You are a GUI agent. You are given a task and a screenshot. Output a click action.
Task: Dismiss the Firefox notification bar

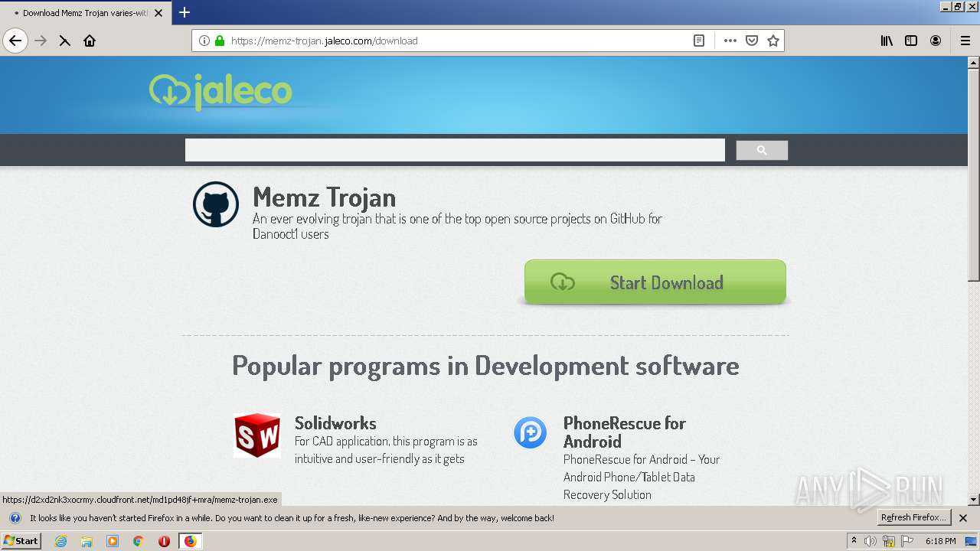[x=963, y=518]
